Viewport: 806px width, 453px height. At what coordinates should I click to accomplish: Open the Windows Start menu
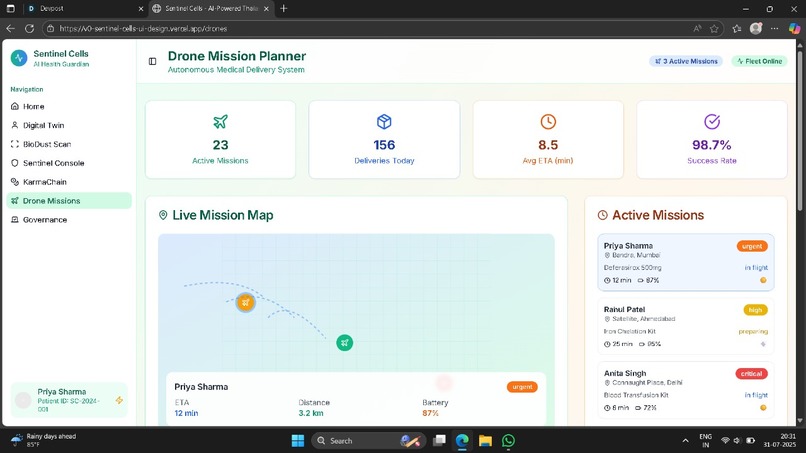pos(298,441)
